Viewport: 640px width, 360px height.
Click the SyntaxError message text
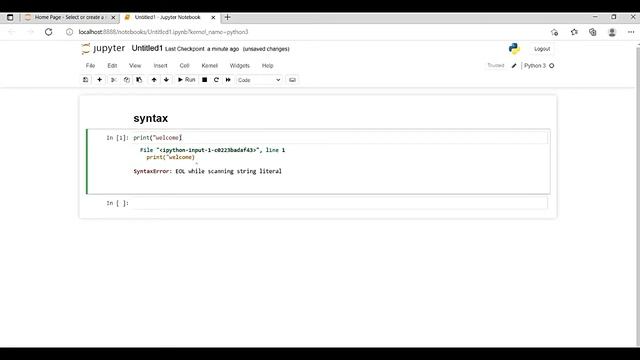pyautogui.click(x=207, y=171)
